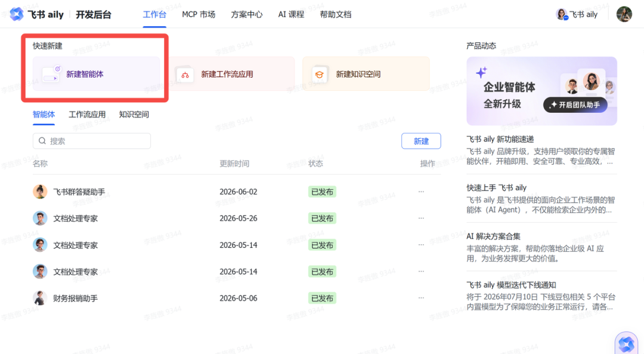Screen dimensions: 644x354
Task: Click the 新建知识空间 graduation cap icon
Action: click(319, 75)
